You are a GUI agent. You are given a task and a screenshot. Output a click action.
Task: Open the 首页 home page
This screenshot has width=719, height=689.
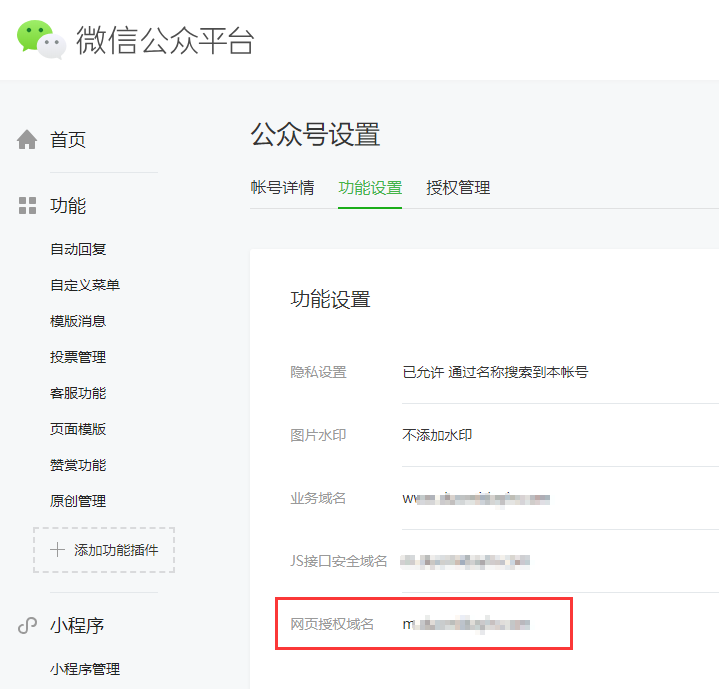pos(68,140)
